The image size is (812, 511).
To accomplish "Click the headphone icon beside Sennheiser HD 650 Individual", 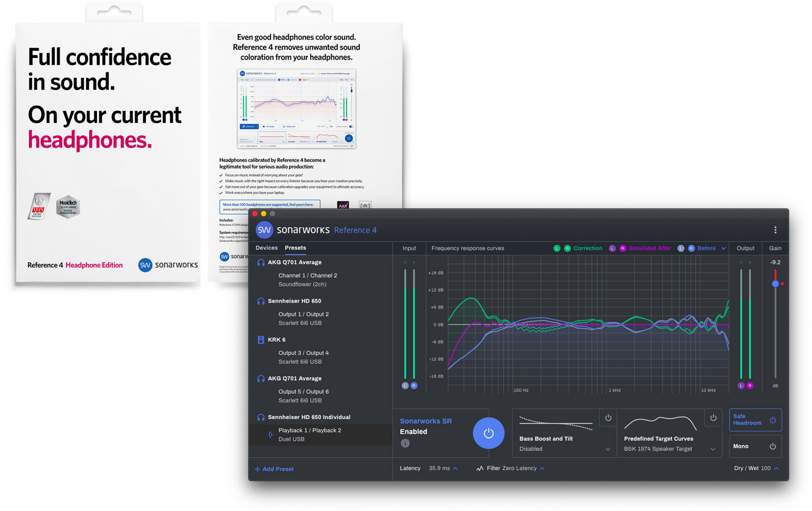I will (x=261, y=417).
